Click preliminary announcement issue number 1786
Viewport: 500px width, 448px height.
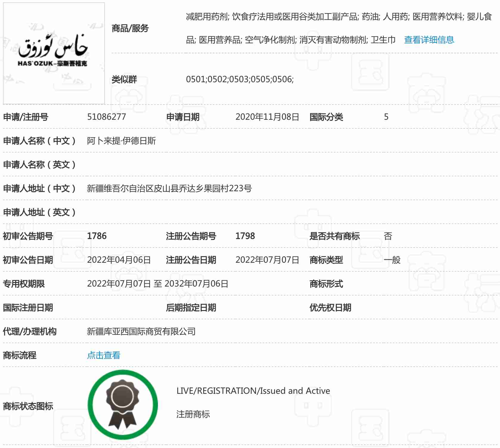97,236
